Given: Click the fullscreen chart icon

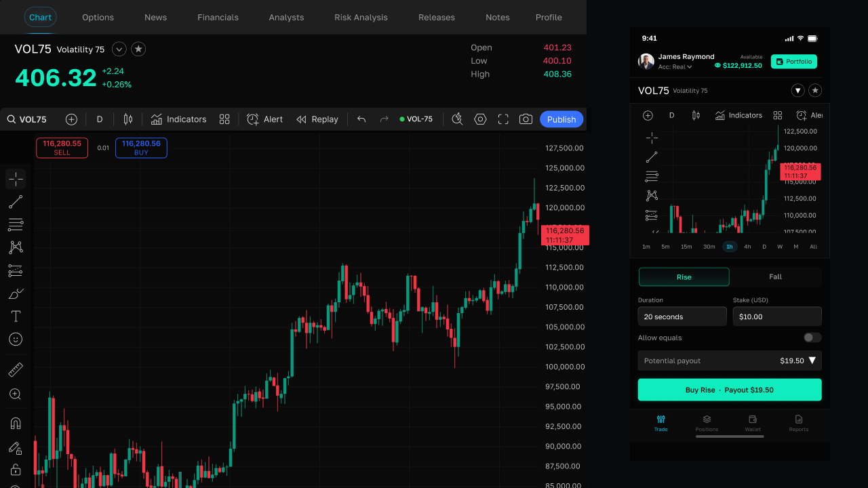Looking at the screenshot, I should click(503, 119).
